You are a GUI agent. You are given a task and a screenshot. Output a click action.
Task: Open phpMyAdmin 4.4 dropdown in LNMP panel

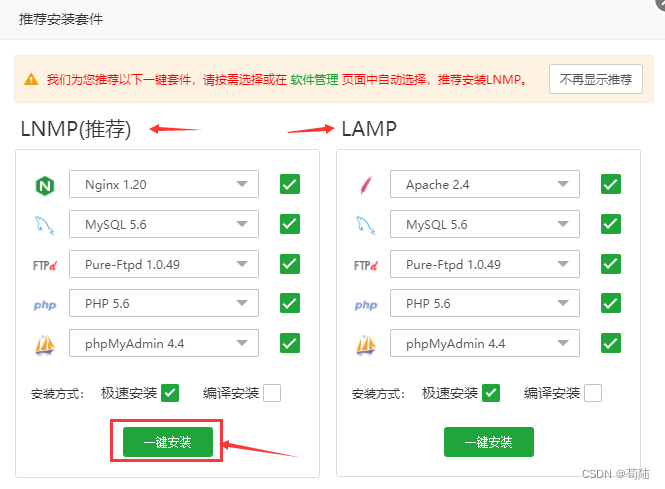164,343
